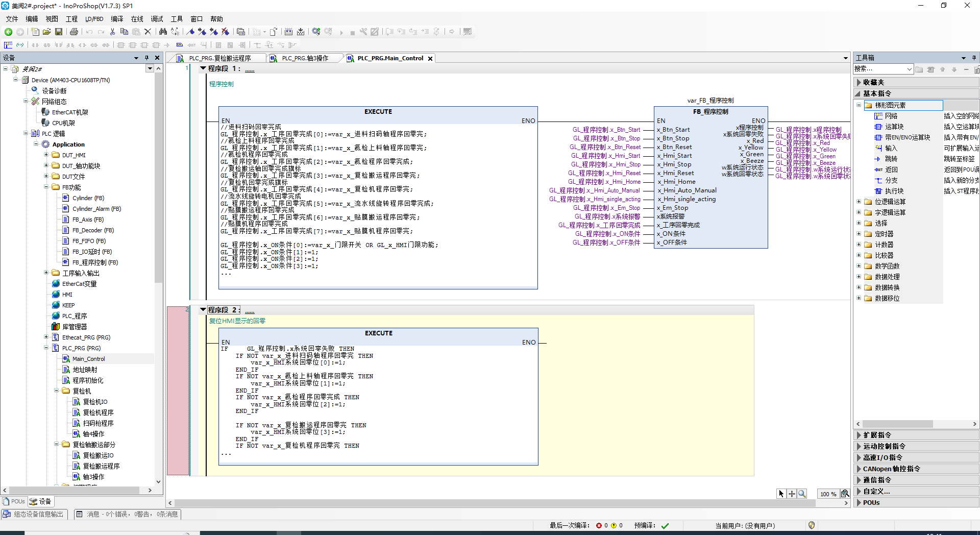Image resolution: width=980 pixels, height=535 pixels.
Task: Switch to the POUs bottom tab
Action: [14, 501]
